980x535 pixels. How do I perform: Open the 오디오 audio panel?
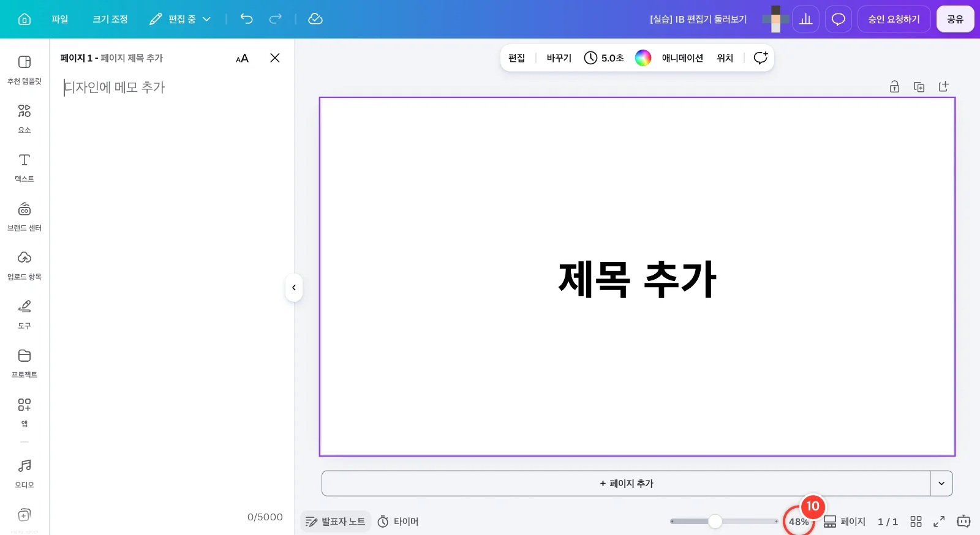click(24, 474)
